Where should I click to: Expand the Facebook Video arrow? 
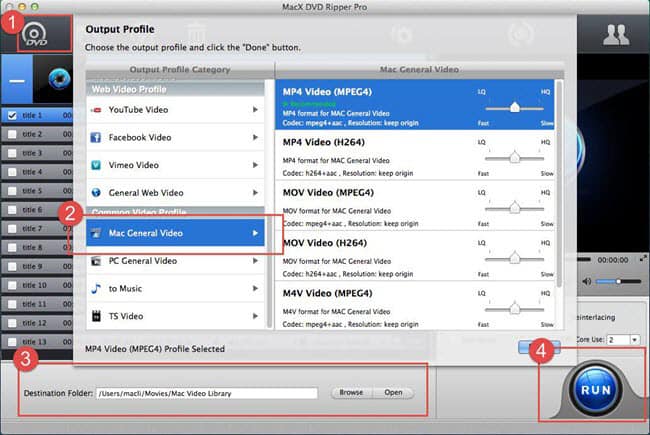click(255, 137)
